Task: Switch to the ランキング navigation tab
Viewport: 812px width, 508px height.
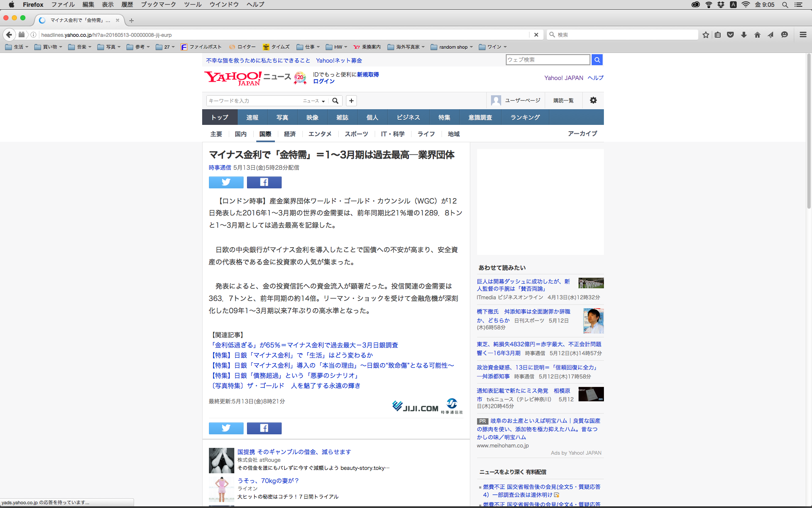Action: (525, 117)
